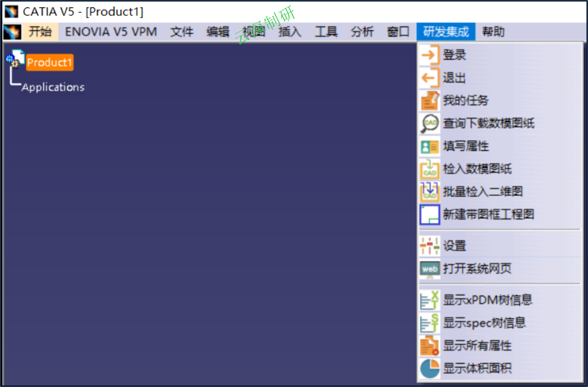Choose the 打开系统网页 entry text
This screenshot has width=588, height=387.
(477, 268)
